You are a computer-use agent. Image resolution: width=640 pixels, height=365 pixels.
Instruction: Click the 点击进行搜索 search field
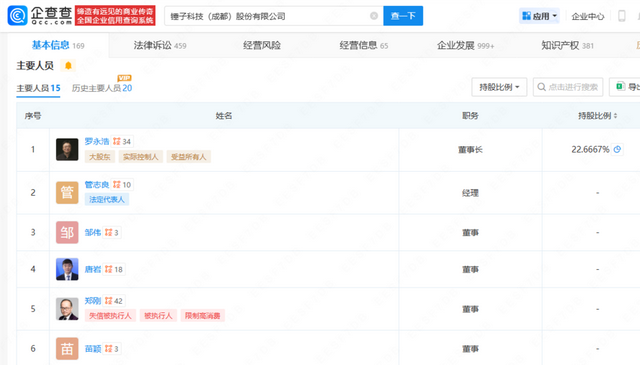point(568,87)
